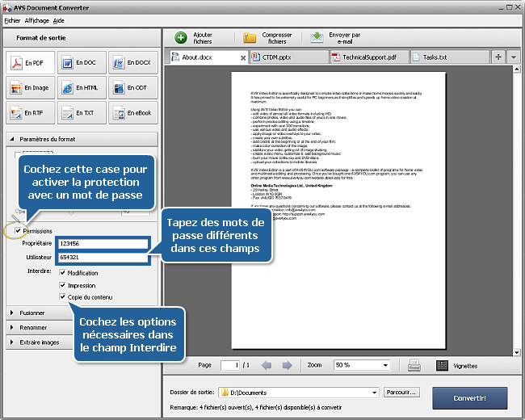Click the Propriétaire password field
525x420 pixels.
pyautogui.click(x=103, y=243)
